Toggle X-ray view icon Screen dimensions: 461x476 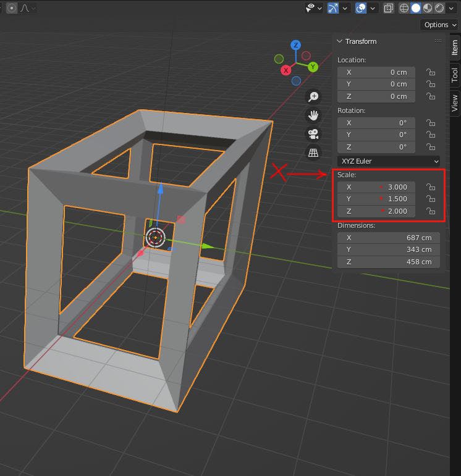coord(388,8)
